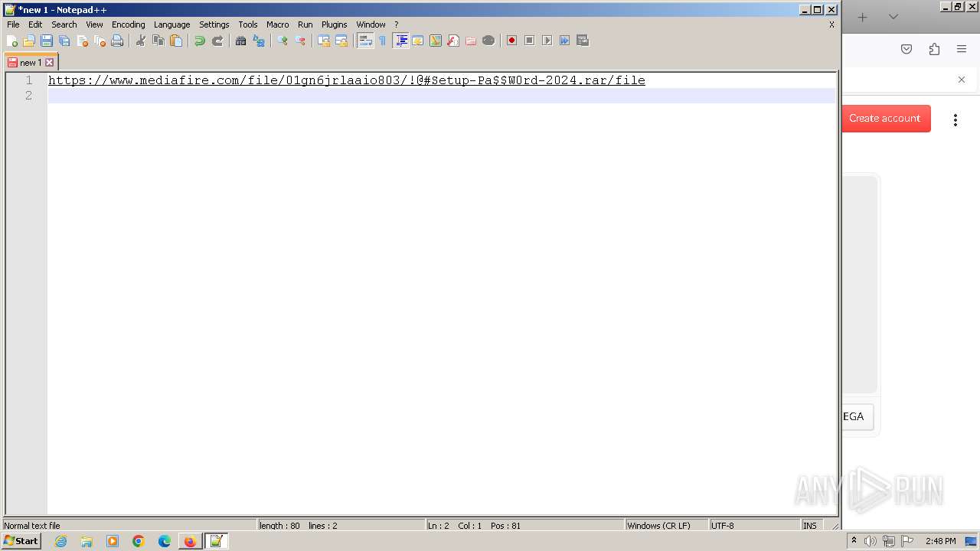Open Folder as Workspace toolbar icon
The width and height of the screenshot is (980, 551).
pyautogui.click(x=471, y=41)
